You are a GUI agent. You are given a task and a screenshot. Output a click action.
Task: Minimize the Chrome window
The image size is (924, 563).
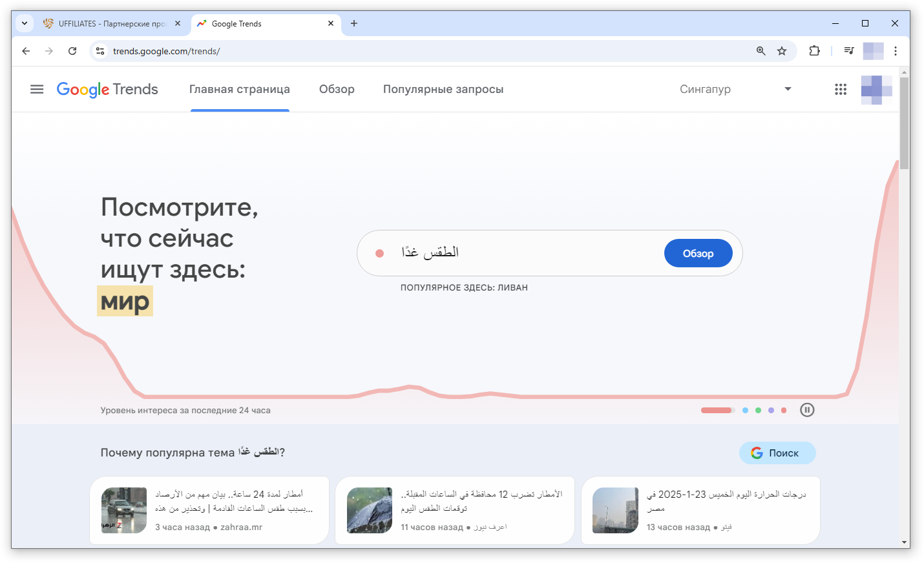tap(835, 23)
